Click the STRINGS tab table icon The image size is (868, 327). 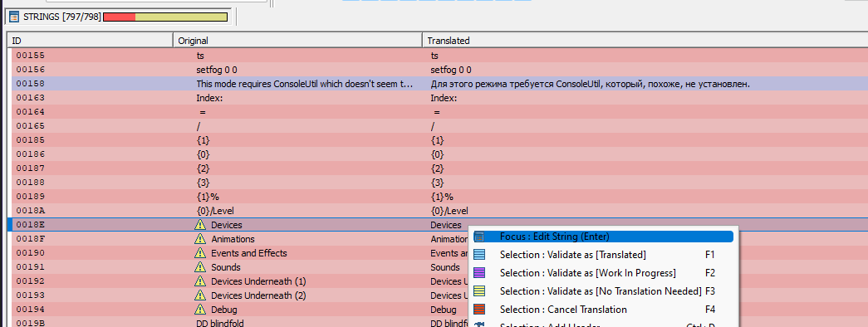[14, 17]
